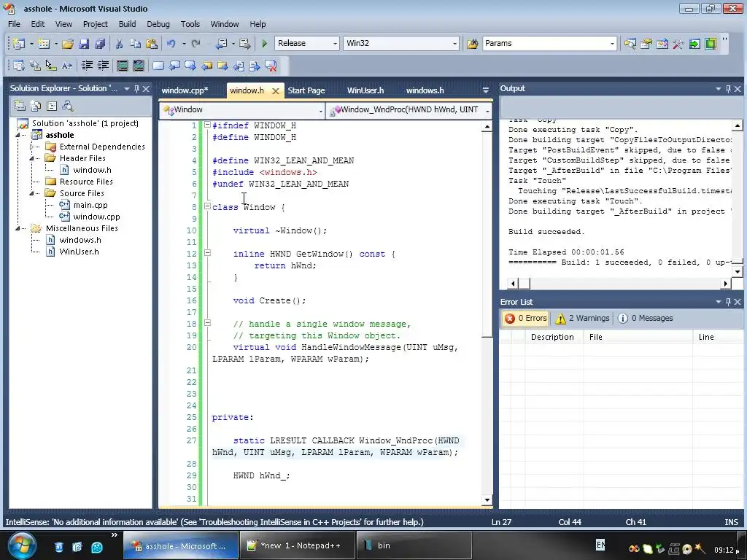Open the Win32 platform dropdown
This screenshot has width=747, height=560.
point(454,43)
